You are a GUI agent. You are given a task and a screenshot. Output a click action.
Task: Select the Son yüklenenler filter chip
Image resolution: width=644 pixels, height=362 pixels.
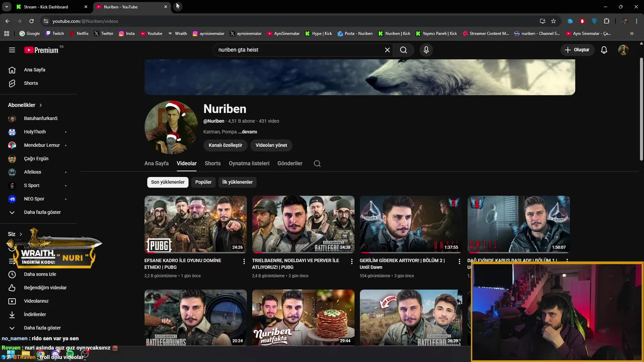(x=168, y=182)
